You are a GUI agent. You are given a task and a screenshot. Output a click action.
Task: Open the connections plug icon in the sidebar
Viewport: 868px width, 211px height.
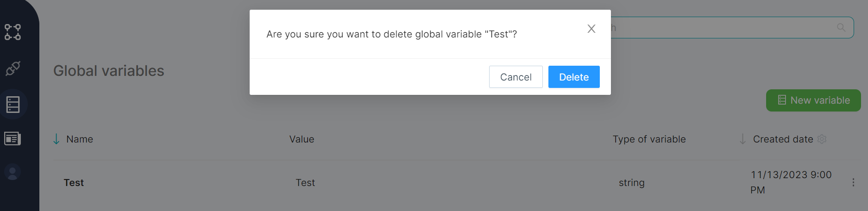pos(13,68)
